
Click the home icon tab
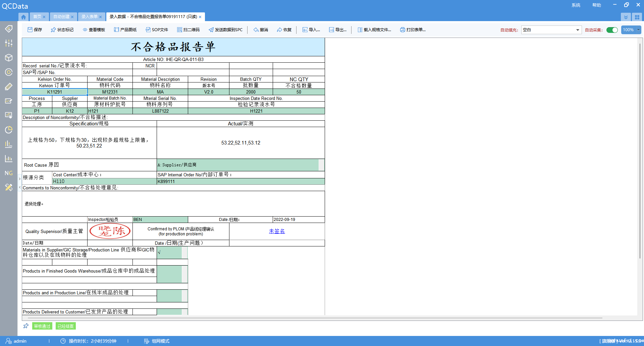(23, 17)
